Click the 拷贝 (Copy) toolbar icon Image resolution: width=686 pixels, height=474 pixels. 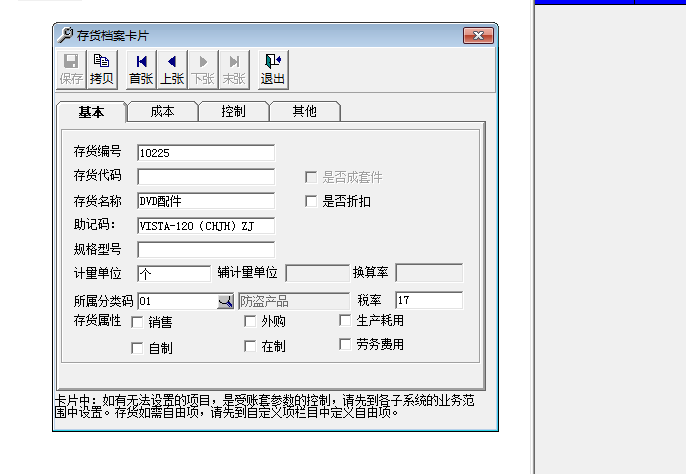click(102, 70)
